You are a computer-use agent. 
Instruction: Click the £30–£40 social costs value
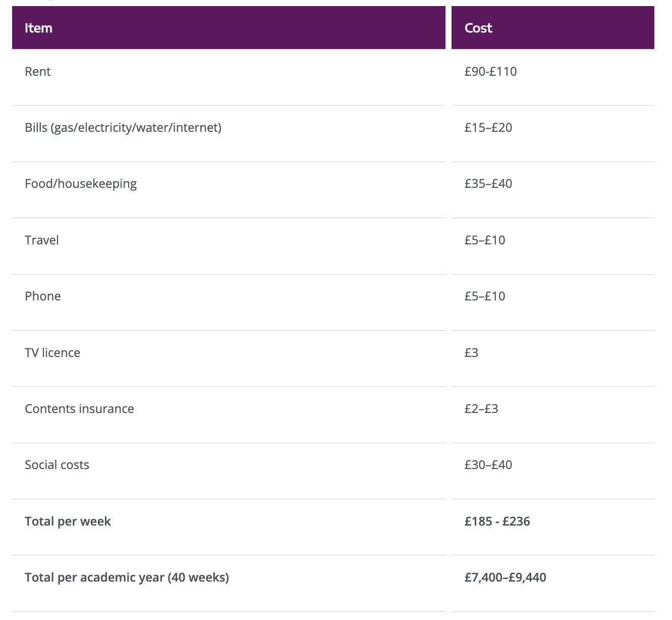pos(488,465)
